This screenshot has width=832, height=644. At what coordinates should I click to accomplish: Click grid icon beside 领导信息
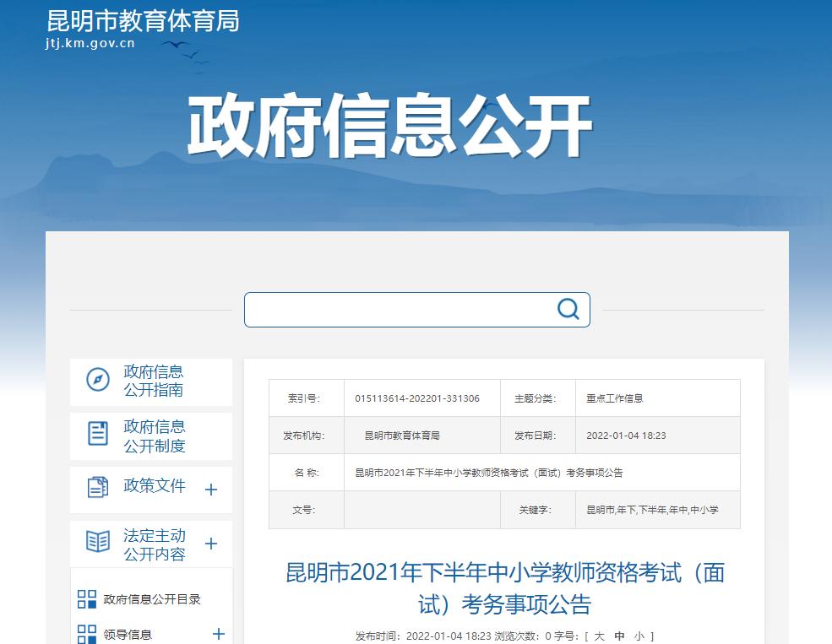pyautogui.click(x=87, y=634)
